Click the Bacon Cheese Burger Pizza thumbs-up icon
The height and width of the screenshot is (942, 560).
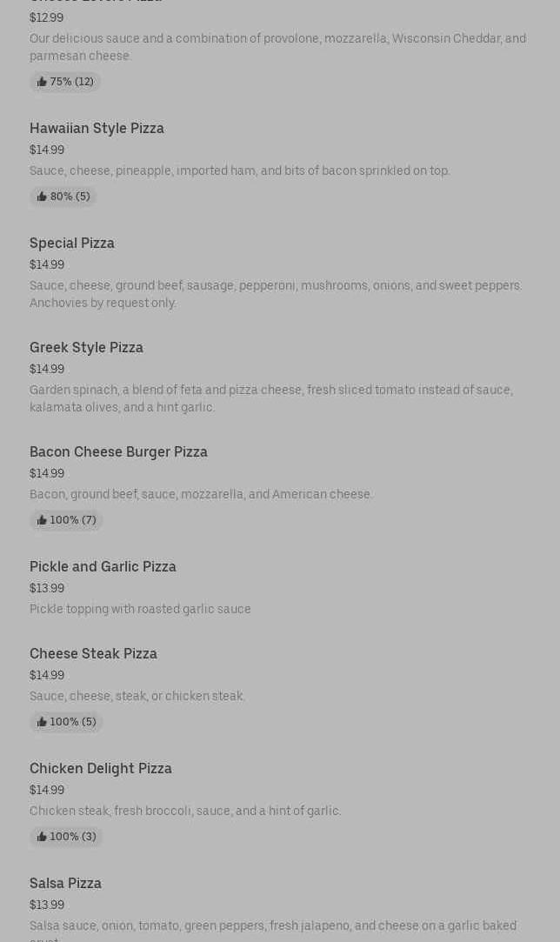[x=42, y=520]
